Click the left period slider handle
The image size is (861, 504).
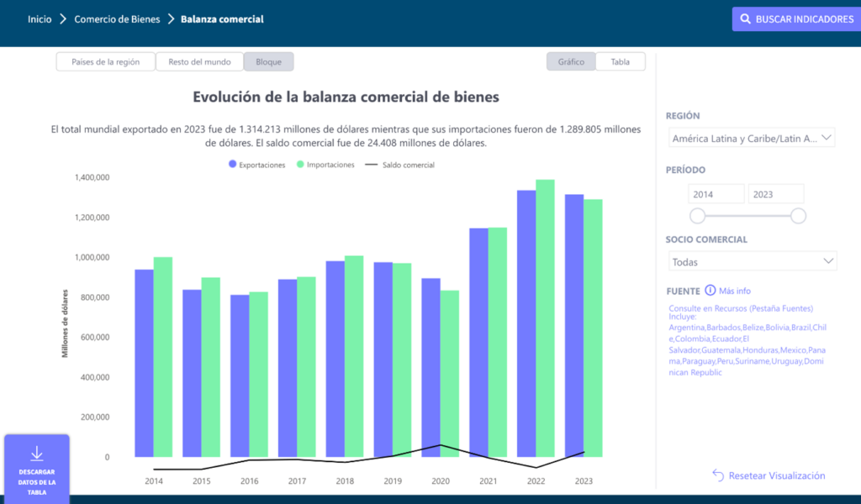point(697,216)
